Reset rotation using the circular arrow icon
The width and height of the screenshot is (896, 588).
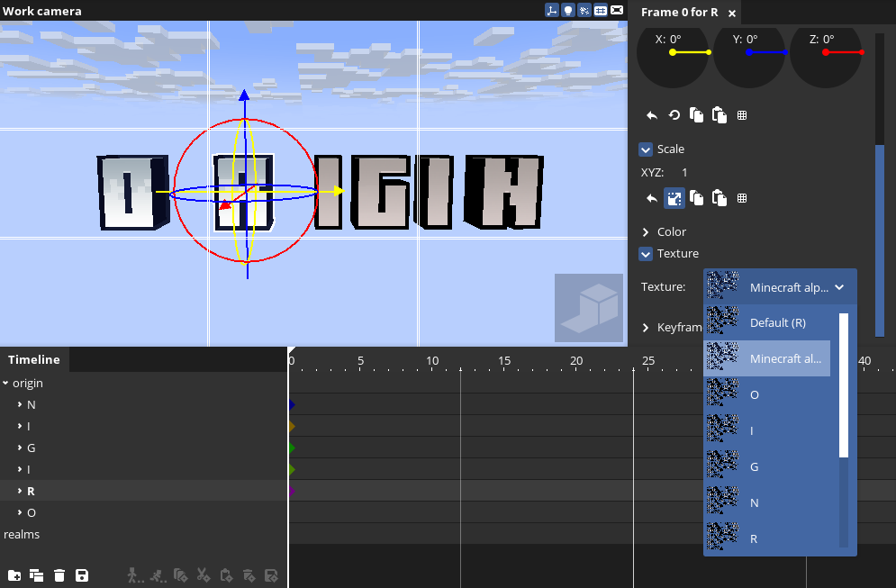point(674,115)
